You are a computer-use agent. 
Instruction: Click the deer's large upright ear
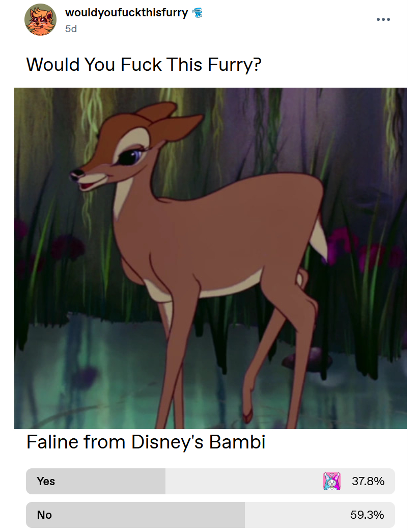(176, 127)
